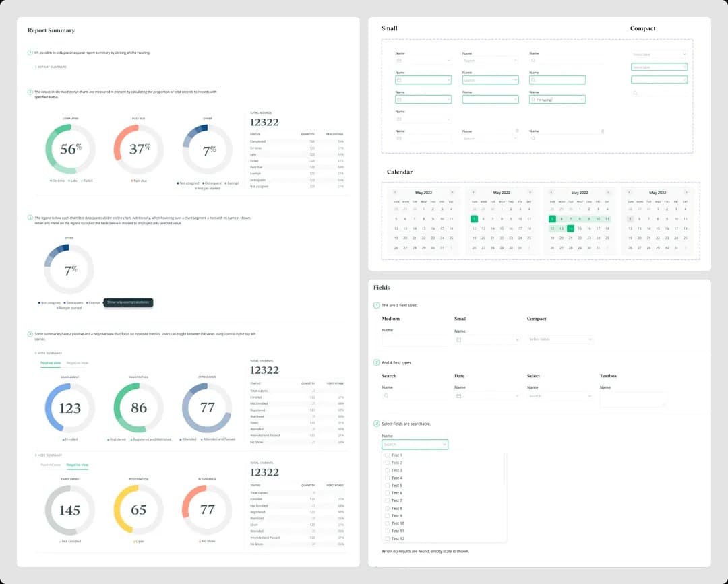Click magnifier icon in "I'm typing" search field
728x584 pixels.
tap(533, 100)
